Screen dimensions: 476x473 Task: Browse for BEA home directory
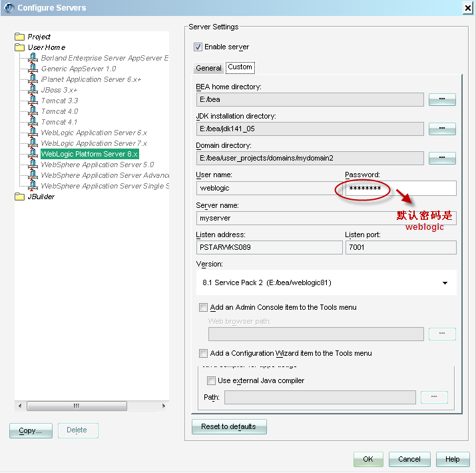click(x=442, y=99)
